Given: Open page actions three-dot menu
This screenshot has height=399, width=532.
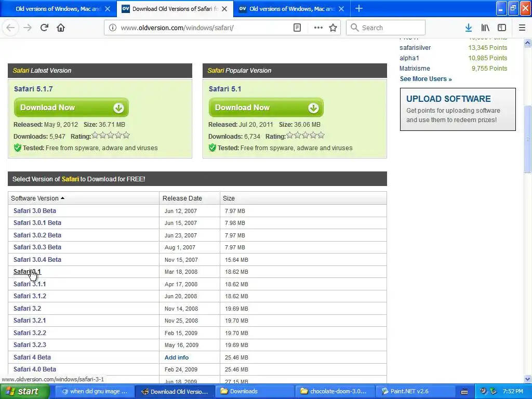Looking at the screenshot, I should [318, 28].
